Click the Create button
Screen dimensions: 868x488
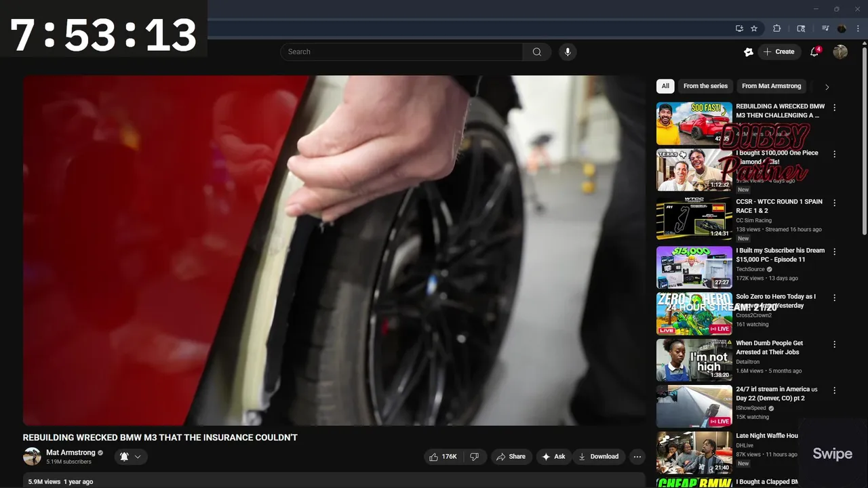point(779,52)
